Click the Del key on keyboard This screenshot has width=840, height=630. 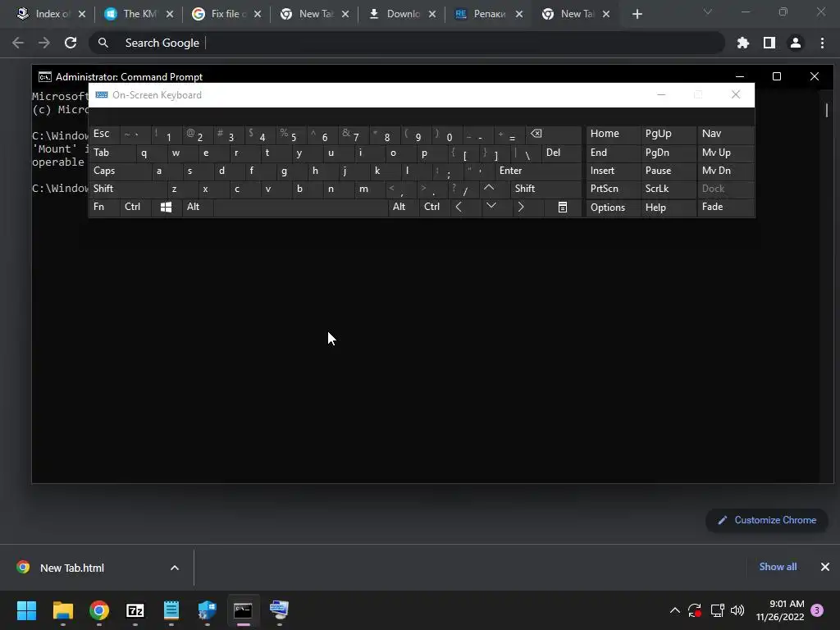click(561, 153)
